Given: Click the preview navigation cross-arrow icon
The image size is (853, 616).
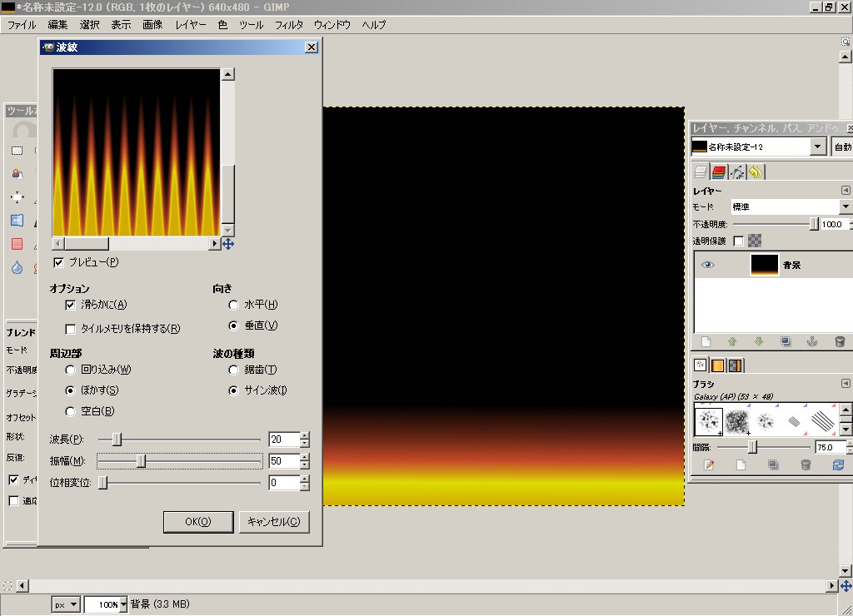Looking at the screenshot, I should [227, 244].
